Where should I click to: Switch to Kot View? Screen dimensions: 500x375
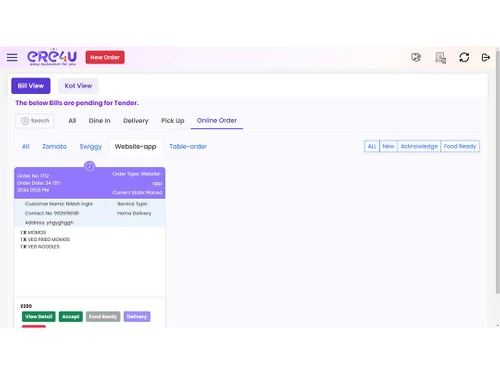click(78, 86)
